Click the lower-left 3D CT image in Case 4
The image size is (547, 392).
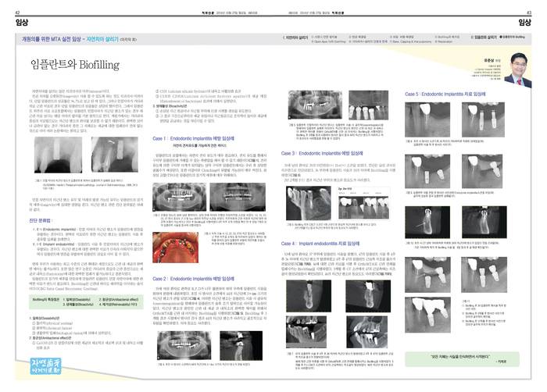pyautogui.click(x=306, y=332)
